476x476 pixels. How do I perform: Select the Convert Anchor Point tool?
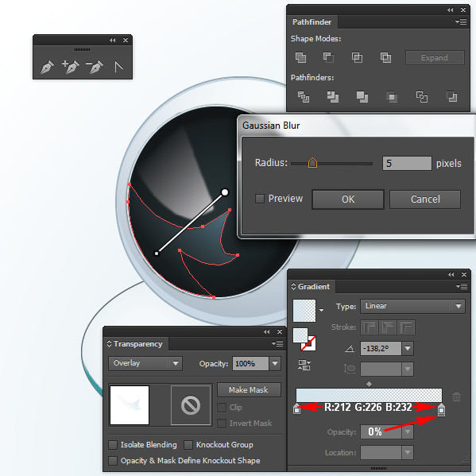pos(118,67)
